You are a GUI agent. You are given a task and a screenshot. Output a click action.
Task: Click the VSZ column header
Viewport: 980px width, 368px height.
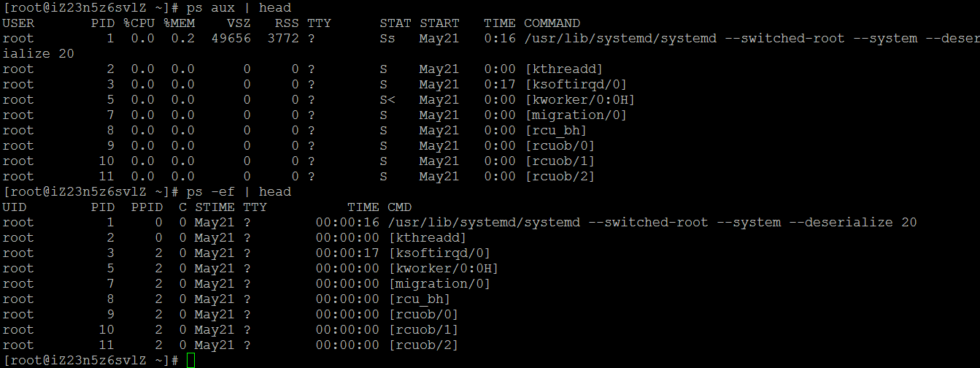coord(239,23)
